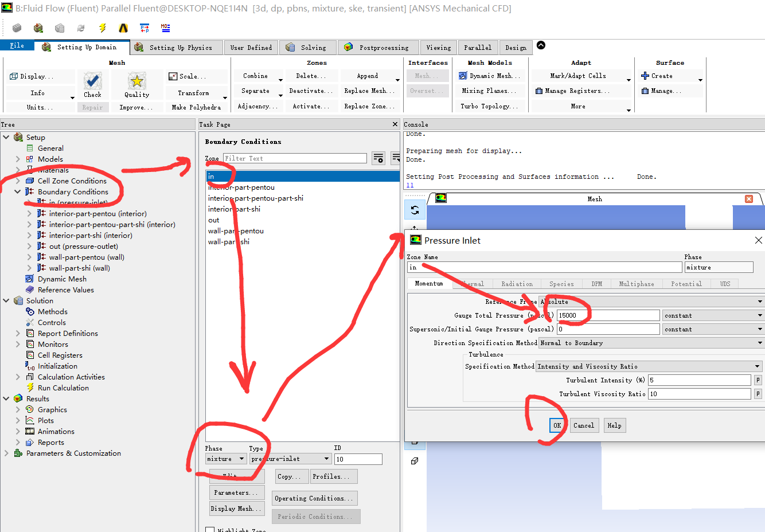The height and width of the screenshot is (532, 765).
Task: Click the Display mesh icon
Action: (x=14, y=76)
